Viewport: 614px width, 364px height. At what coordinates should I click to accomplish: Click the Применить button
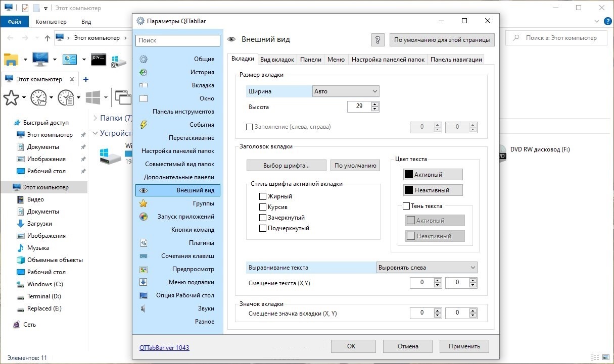tap(464, 346)
